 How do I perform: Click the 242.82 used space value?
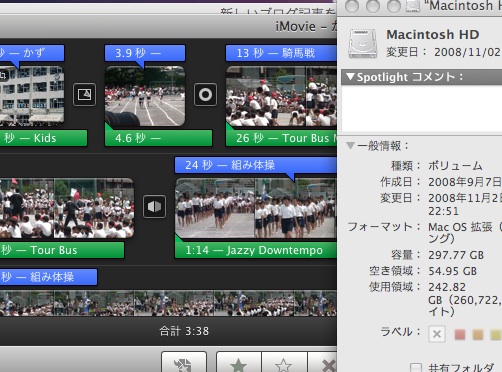447,287
